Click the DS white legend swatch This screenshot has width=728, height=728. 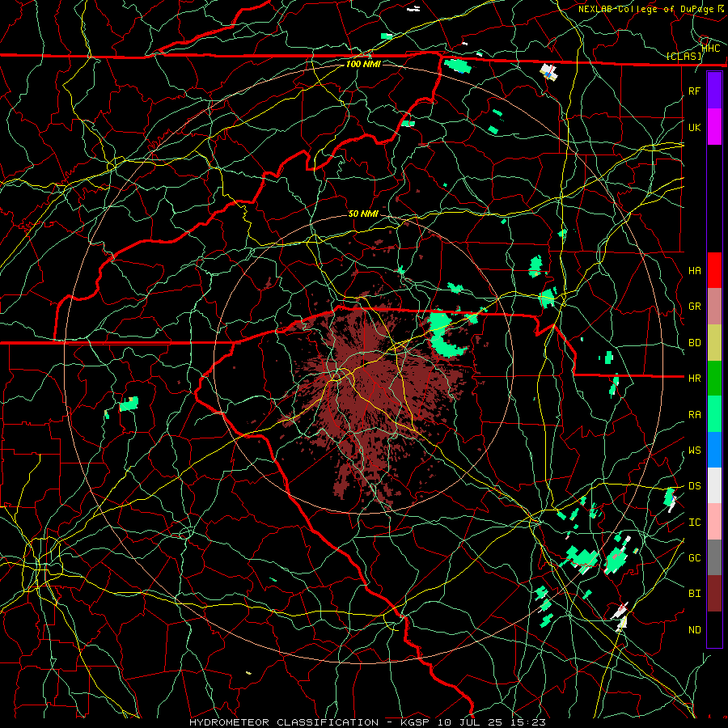(x=714, y=485)
